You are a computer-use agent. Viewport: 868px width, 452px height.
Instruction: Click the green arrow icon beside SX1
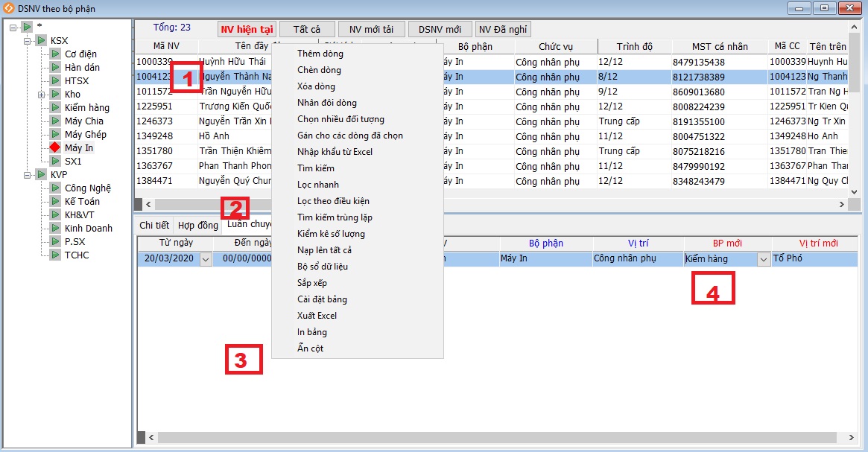(55, 161)
